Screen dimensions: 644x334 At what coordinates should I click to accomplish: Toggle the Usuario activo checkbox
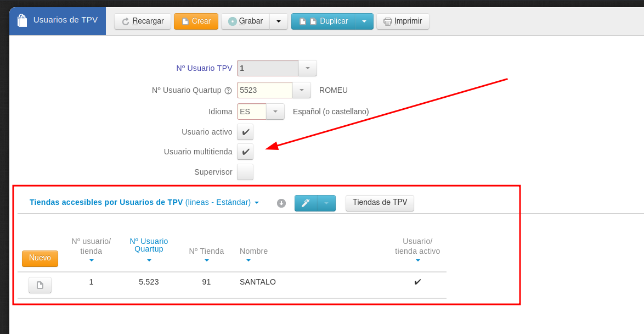[x=245, y=132]
